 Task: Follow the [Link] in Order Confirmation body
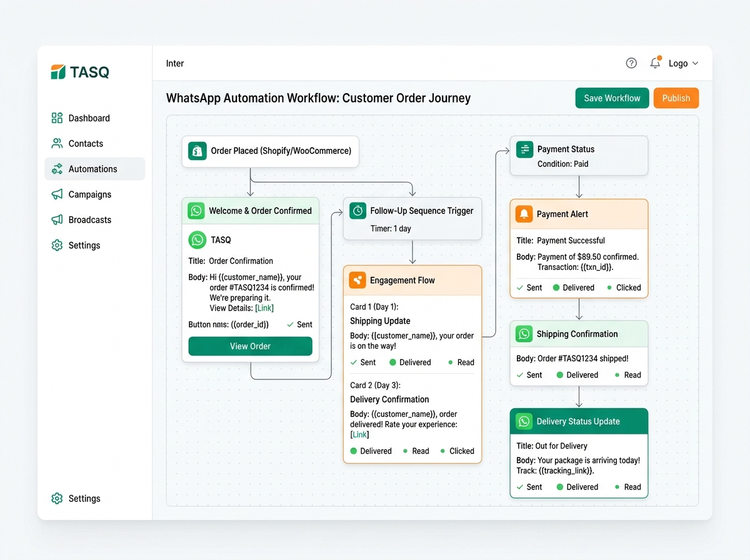(x=264, y=308)
